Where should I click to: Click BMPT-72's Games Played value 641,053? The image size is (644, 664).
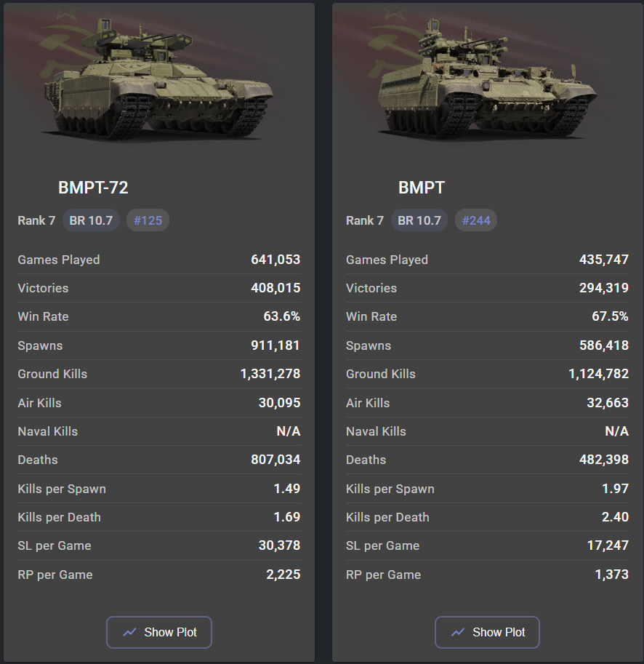pyautogui.click(x=274, y=260)
